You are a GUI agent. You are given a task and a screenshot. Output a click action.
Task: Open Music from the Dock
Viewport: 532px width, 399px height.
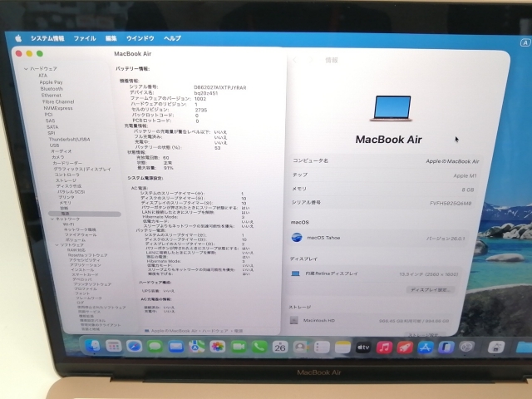(384, 347)
